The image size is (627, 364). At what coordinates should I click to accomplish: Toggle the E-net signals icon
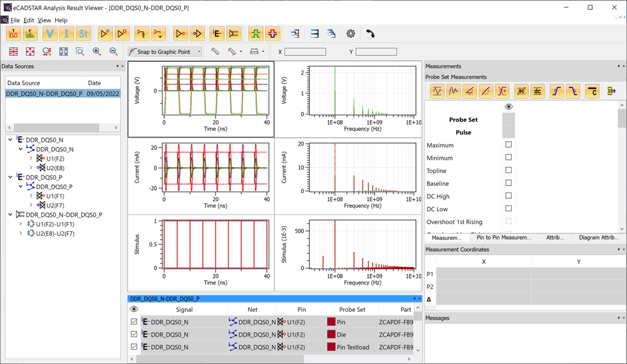coord(216,34)
